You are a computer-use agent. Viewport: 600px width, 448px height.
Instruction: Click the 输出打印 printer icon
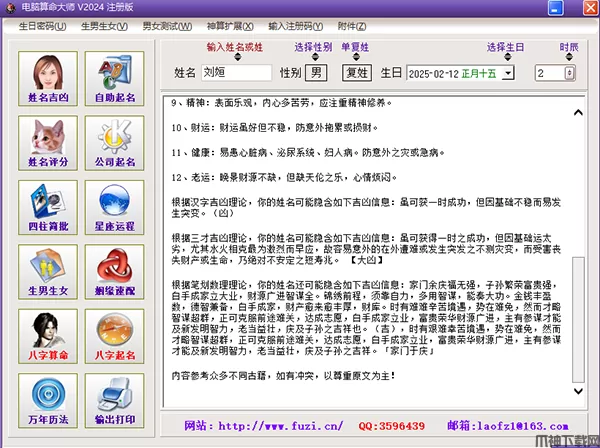tap(114, 401)
